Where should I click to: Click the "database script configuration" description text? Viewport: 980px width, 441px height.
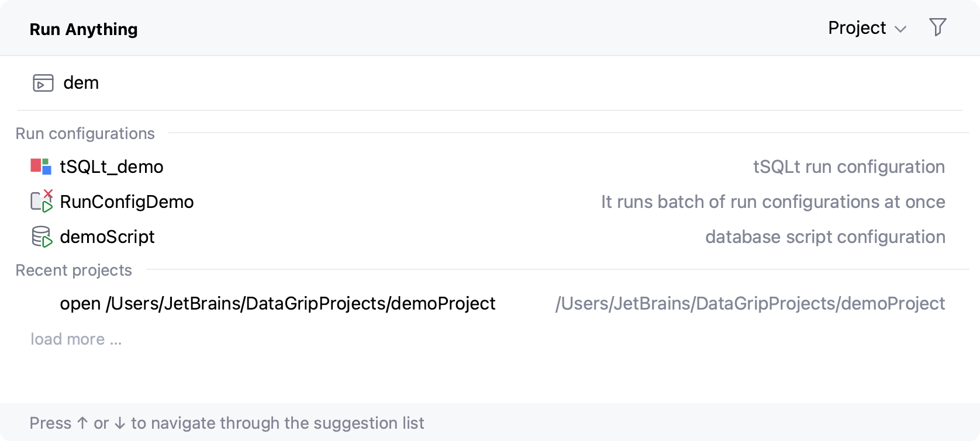pyautogui.click(x=824, y=237)
